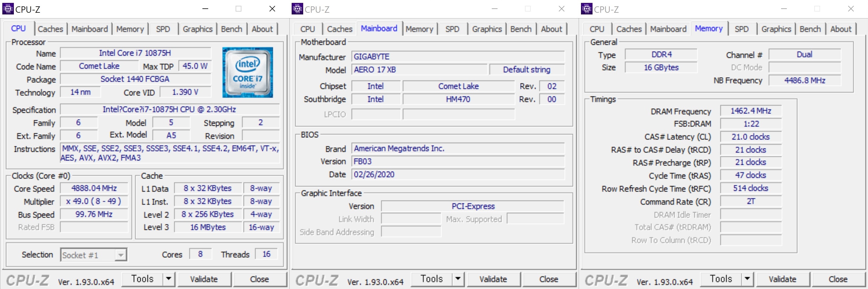The height and width of the screenshot is (289, 868).
Task: Click Close button in Mainboard window
Action: [549, 279]
